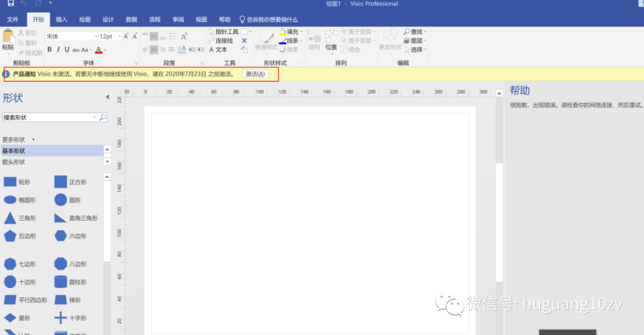The width and height of the screenshot is (644, 335).
Task: Click the Activate (激活(A)) button
Action: point(255,74)
